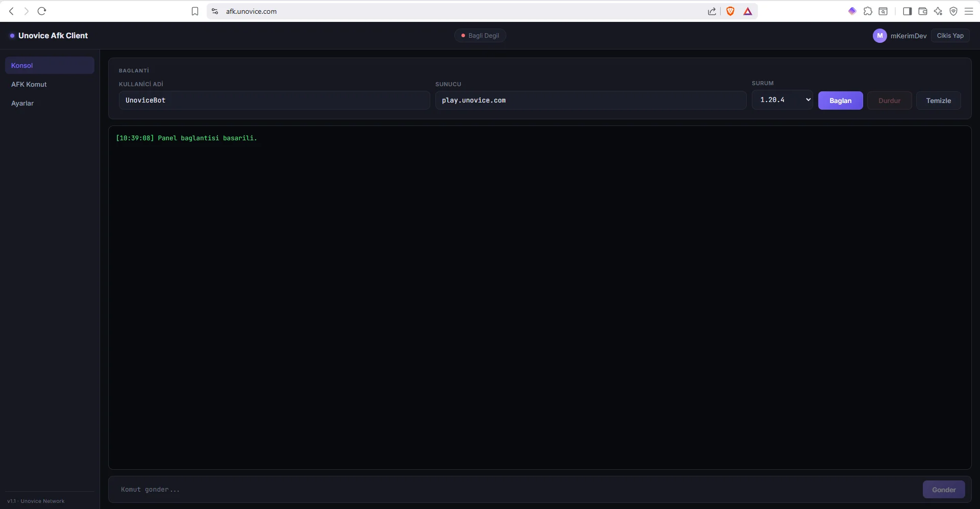Image resolution: width=980 pixels, height=509 pixels.
Task: Toggle the browser sidebar panel icon
Action: click(x=907, y=11)
